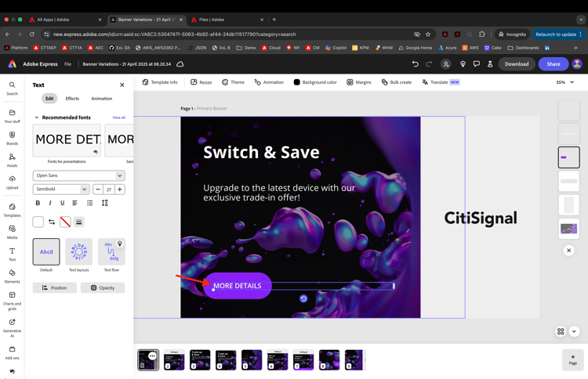Open the Resize tool

pos(201,82)
